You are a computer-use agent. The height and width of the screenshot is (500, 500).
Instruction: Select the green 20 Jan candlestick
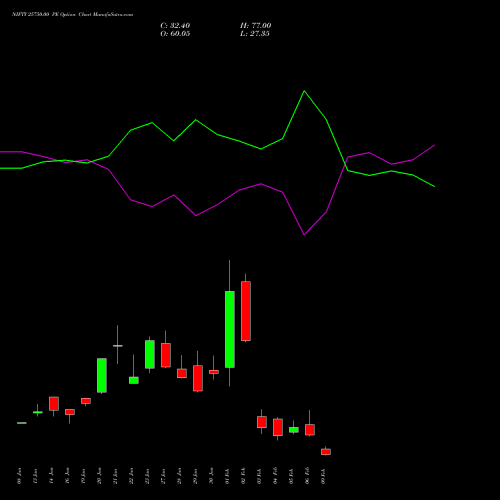point(102,375)
